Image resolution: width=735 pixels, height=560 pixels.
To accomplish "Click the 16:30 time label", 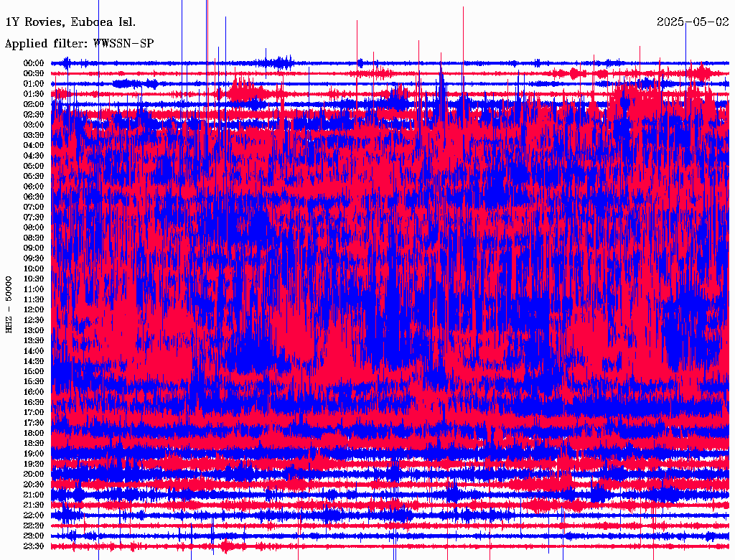I will point(34,402).
